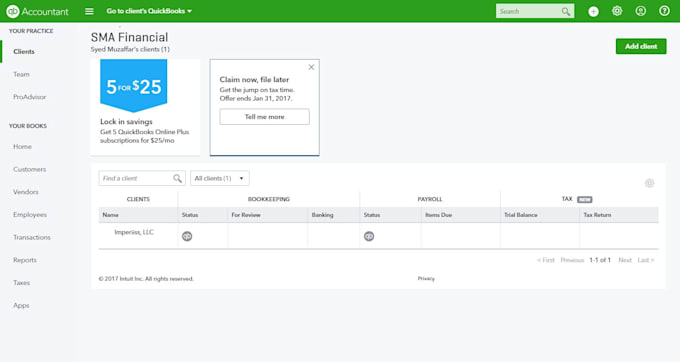Click the bookkeeping status icon for Imperiss, LLC
Screen dimensions: 680x362
(187, 236)
